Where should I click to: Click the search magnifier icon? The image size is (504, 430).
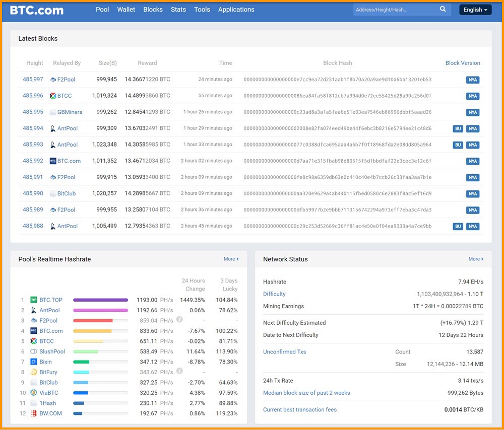point(443,9)
